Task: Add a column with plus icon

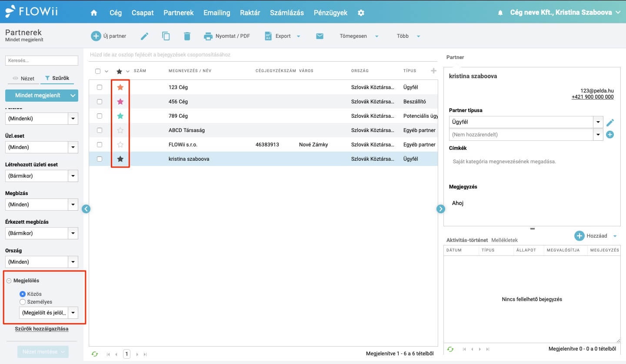Action: 433,71
